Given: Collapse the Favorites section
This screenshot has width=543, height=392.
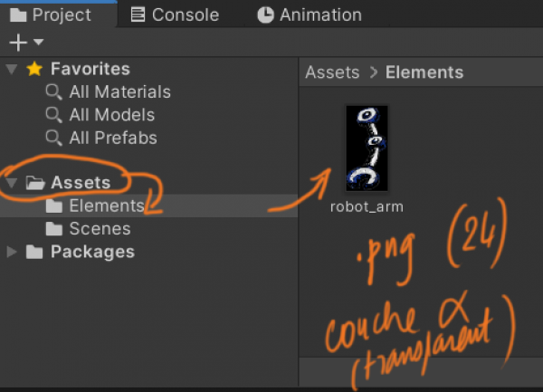Looking at the screenshot, I should (x=12, y=70).
